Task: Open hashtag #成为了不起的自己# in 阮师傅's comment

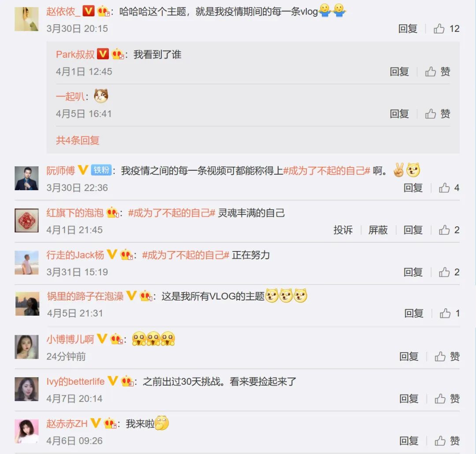Action: [x=327, y=171]
